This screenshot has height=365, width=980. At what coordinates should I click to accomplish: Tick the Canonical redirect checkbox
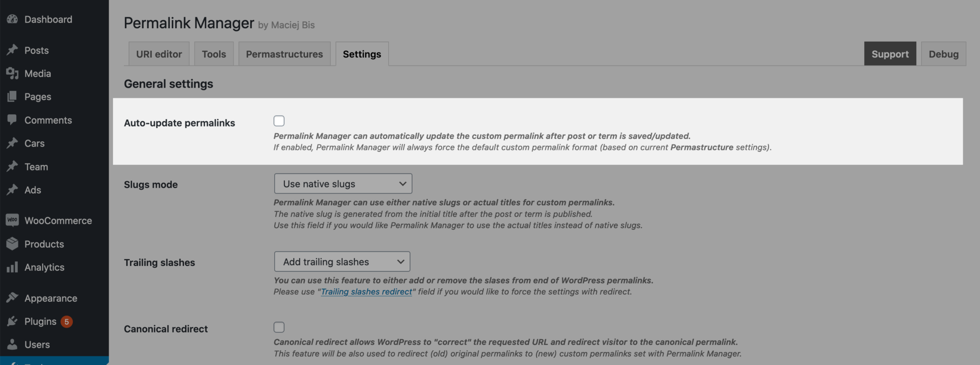[279, 327]
